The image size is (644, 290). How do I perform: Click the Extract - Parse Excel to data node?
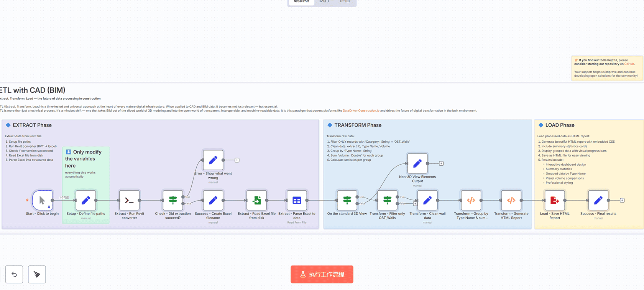[297, 200]
